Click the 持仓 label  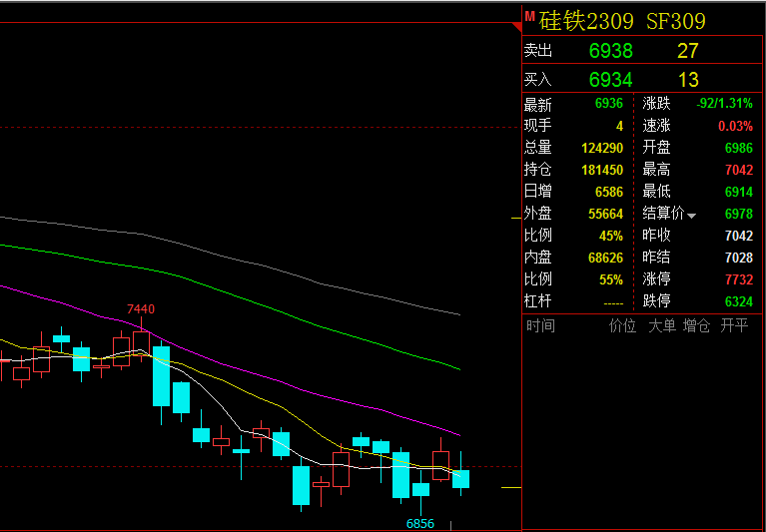[x=538, y=170]
